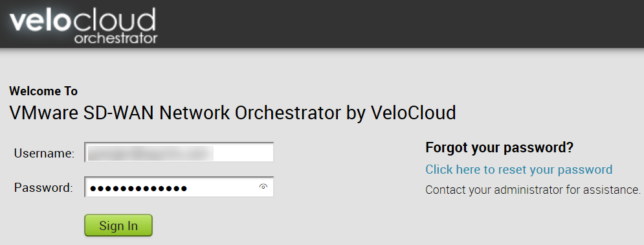Click the dark header bar beside the logo
Screen dimensions: 644x245
399,24
